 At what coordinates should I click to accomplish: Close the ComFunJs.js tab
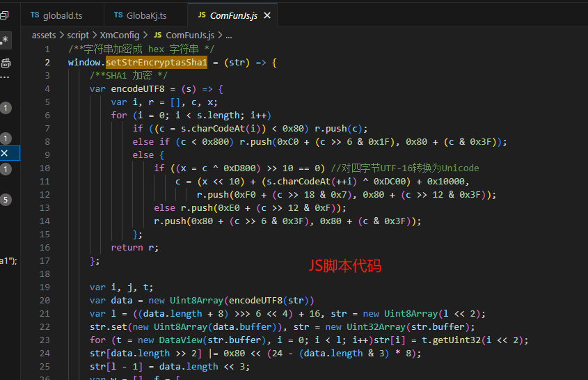(267, 15)
